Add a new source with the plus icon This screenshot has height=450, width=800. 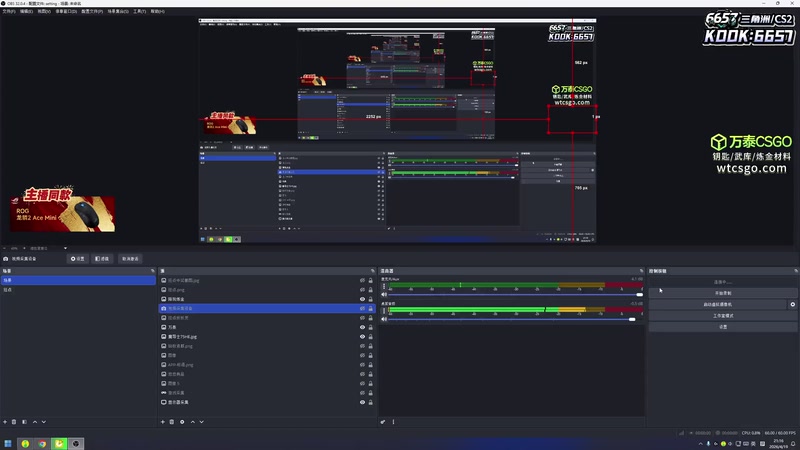163,422
